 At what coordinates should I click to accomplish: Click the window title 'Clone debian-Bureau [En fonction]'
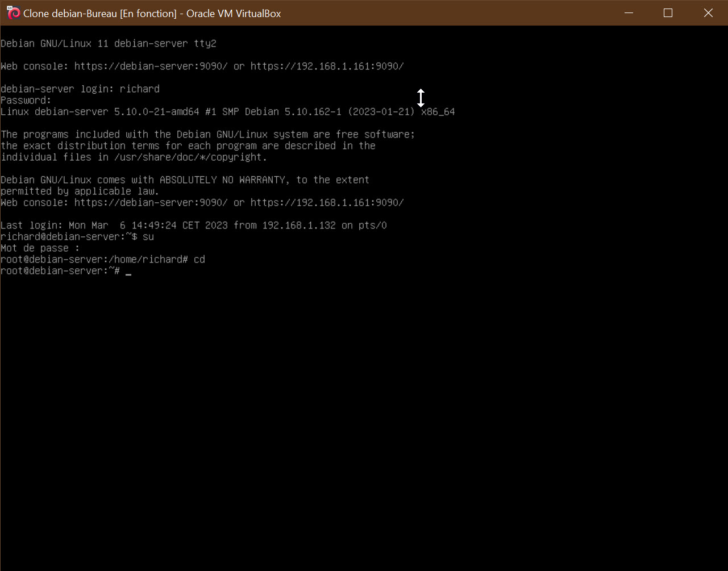pos(100,14)
